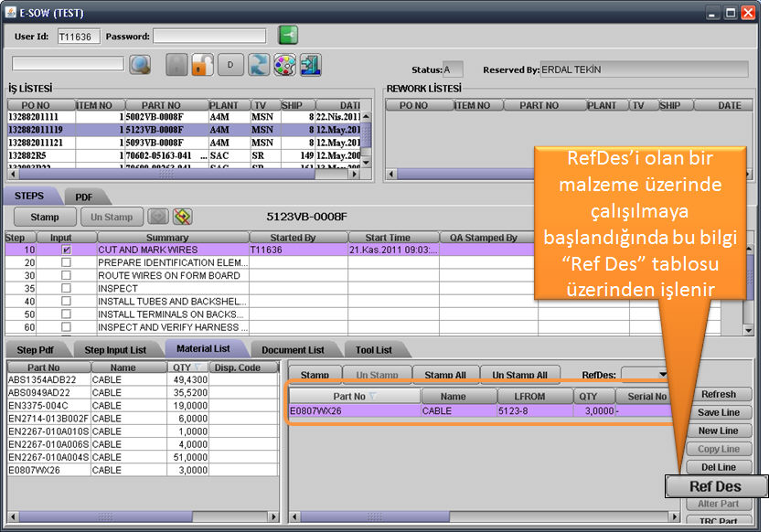Viewport: 769px width, 532px height.
Task: Select material ABS1354ADB22
Action: (143, 379)
